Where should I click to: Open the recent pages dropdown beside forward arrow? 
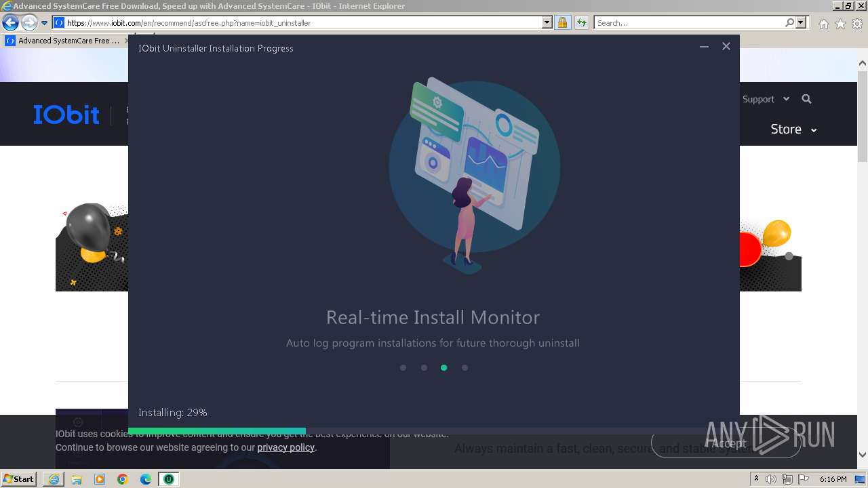pyautogui.click(x=45, y=23)
